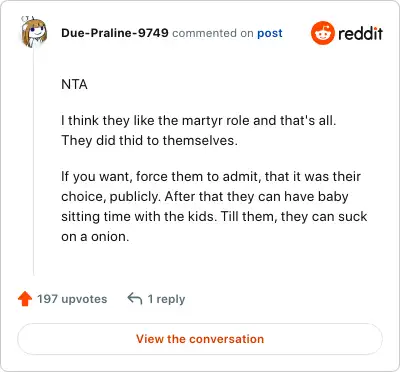The width and height of the screenshot is (400, 372).
Task: Open the 1 reply label
Action: pyautogui.click(x=166, y=299)
